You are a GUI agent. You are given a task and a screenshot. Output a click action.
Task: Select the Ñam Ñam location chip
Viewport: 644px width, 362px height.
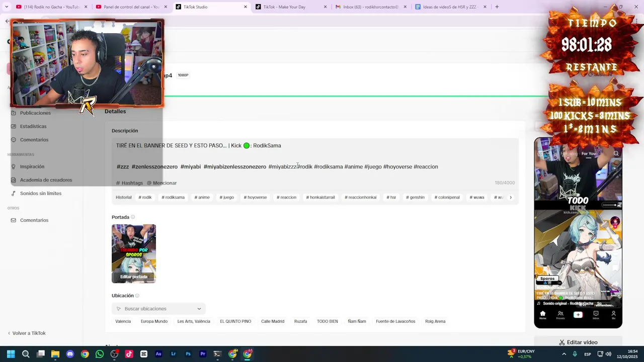[357, 322]
